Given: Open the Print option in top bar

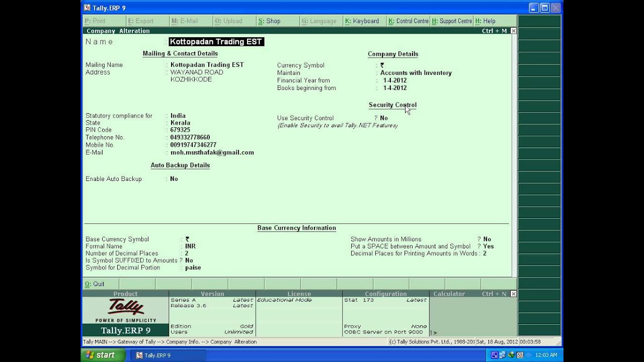Looking at the screenshot, I should coord(104,21).
